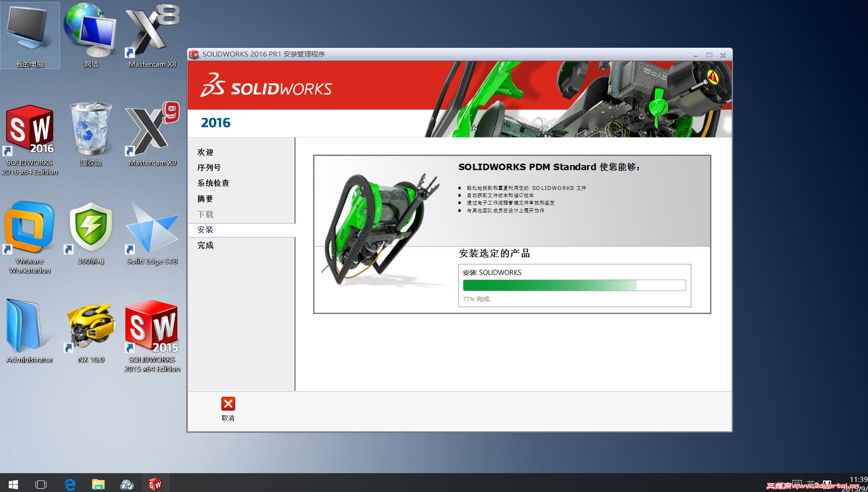Select the 摘要 step
868x492 pixels.
point(205,199)
